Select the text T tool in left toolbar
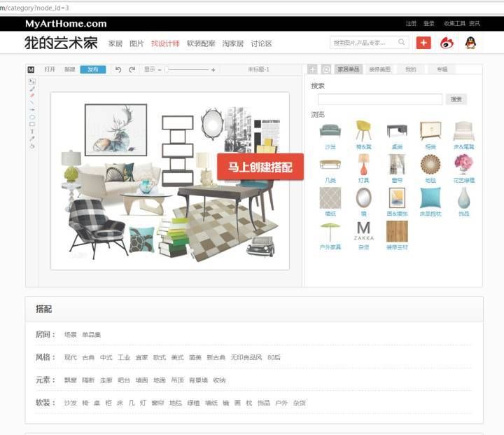The image size is (504, 435). 32,132
